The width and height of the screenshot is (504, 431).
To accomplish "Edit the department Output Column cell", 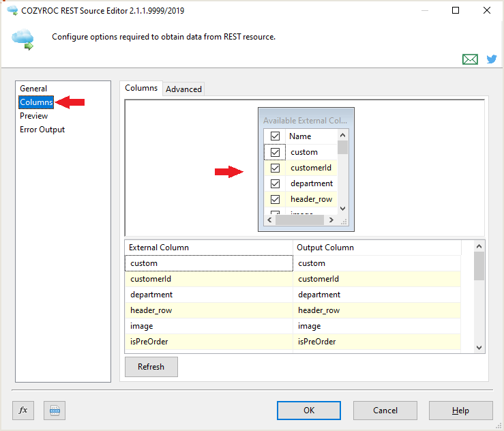I will coord(377,295).
